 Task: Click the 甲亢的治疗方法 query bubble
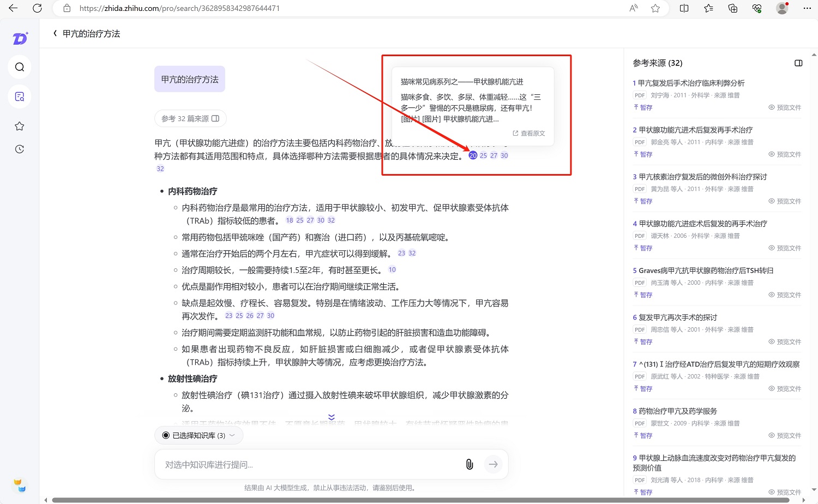click(x=190, y=80)
